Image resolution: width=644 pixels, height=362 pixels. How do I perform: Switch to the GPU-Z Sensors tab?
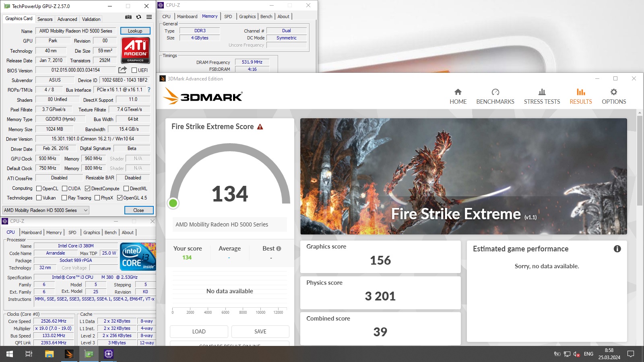45,19
